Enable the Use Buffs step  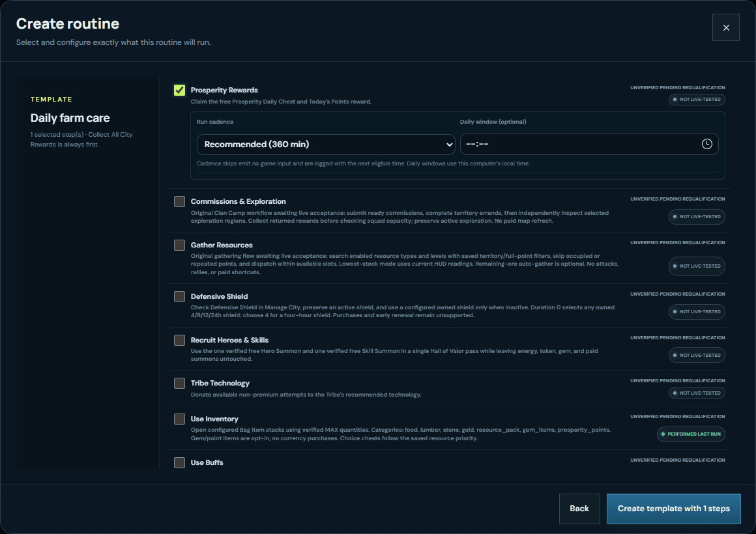tap(179, 462)
